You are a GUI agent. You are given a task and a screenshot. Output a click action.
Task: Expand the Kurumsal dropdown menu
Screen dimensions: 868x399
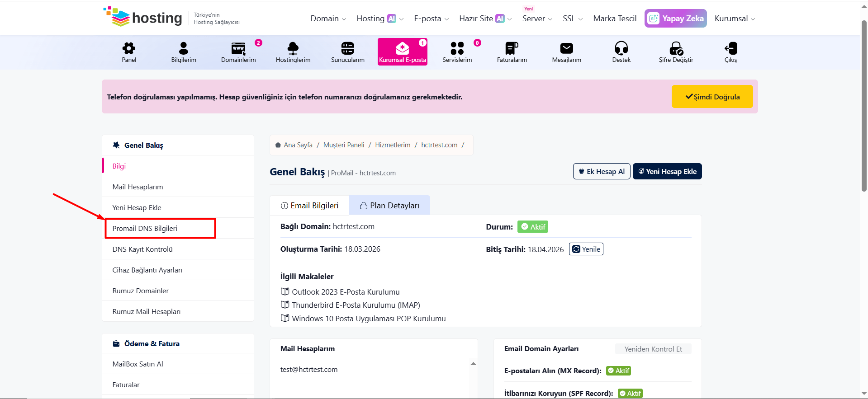pyautogui.click(x=735, y=19)
